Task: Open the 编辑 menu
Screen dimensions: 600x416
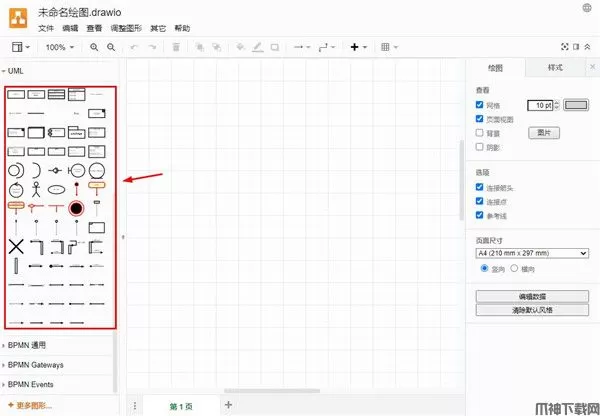Action: click(70, 28)
